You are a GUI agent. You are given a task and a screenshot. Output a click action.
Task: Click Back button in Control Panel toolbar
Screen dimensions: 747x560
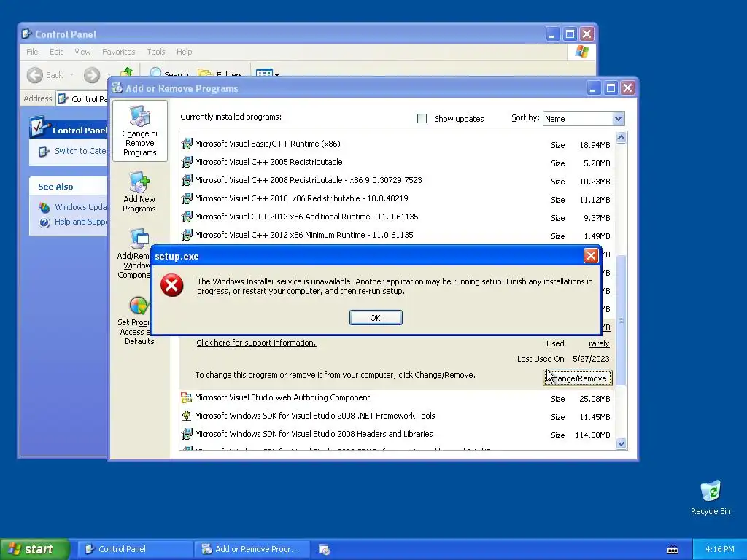pos(45,75)
